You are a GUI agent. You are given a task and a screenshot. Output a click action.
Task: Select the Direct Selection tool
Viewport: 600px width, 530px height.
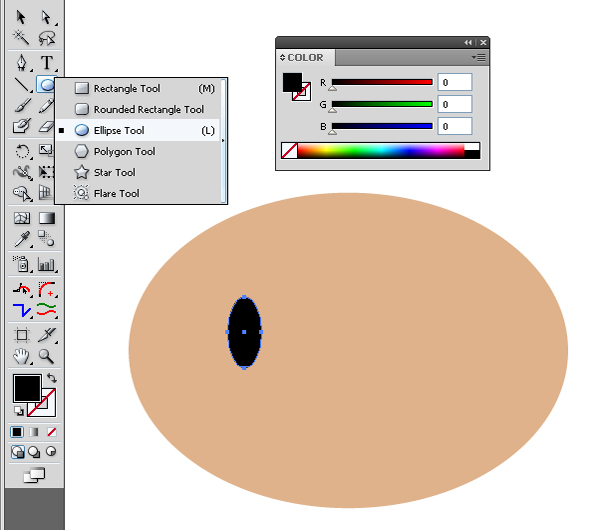[46, 18]
